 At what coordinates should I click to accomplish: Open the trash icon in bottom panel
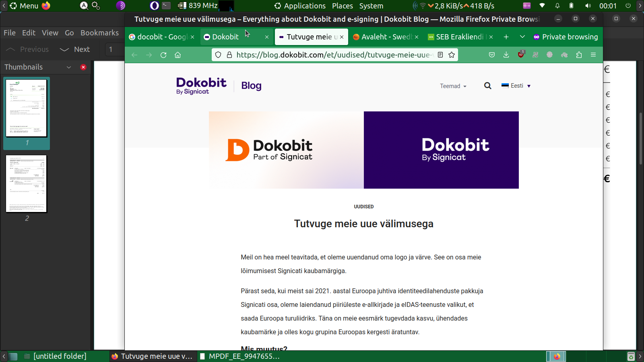tap(631, 356)
